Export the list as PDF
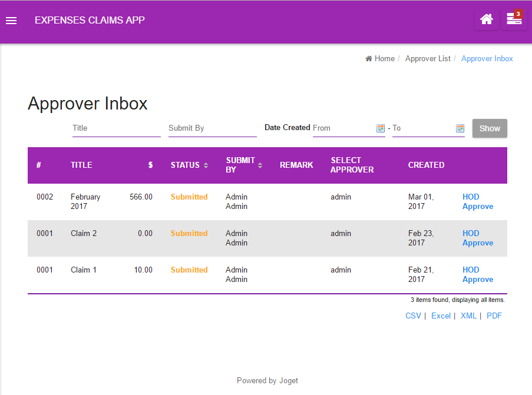 click(494, 316)
